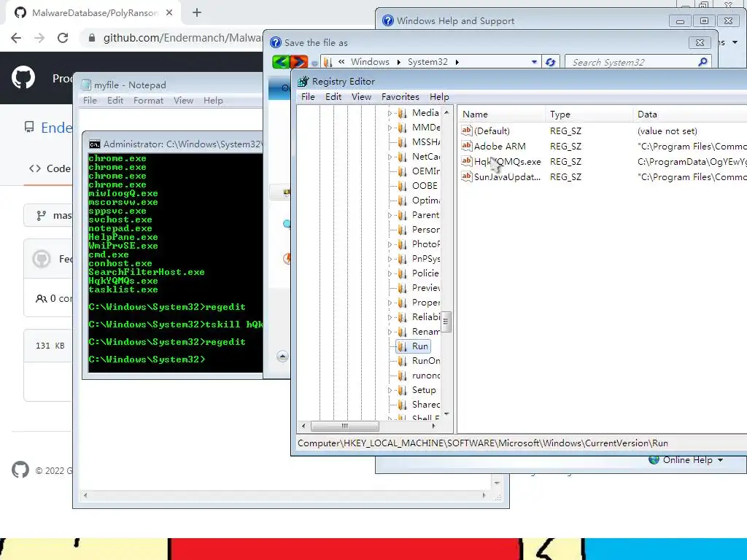Click the HqkYQMQs.exe value string icon
This screenshot has height=560, width=747.
pos(467,161)
